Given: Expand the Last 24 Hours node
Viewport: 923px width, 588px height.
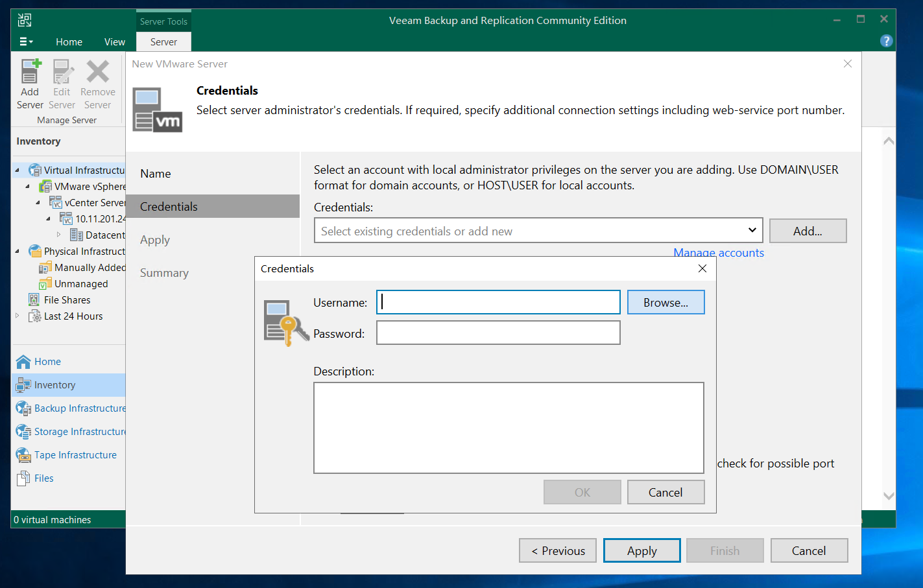Looking at the screenshot, I should [x=18, y=316].
